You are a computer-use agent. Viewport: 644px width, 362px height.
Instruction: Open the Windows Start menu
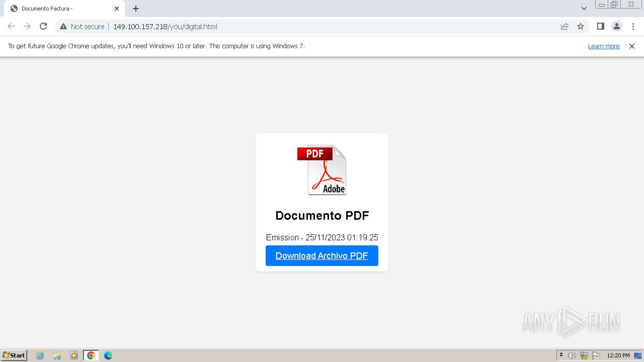[14, 355]
